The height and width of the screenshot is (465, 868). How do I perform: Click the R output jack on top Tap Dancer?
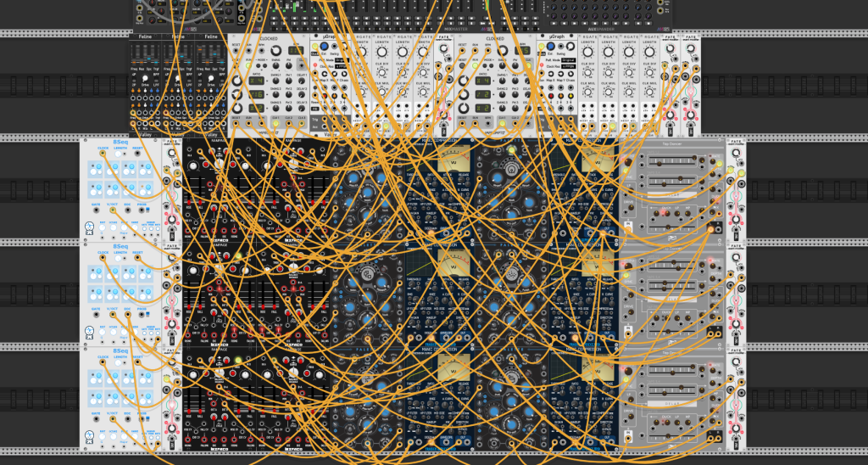click(x=719, y=228)
